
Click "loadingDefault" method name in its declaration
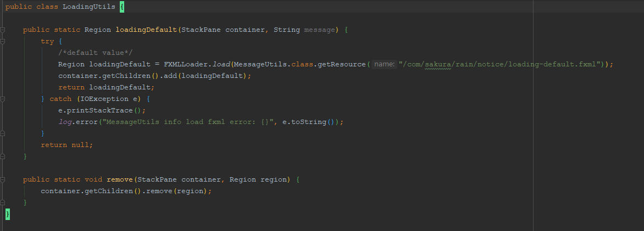click(x=146, y=30)
